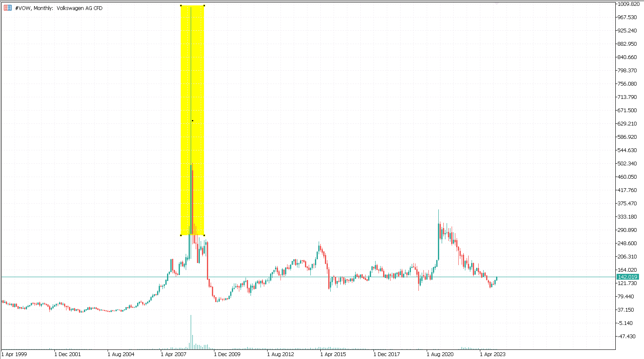Click the '1 Apr 2007' date label

(174, 354)
